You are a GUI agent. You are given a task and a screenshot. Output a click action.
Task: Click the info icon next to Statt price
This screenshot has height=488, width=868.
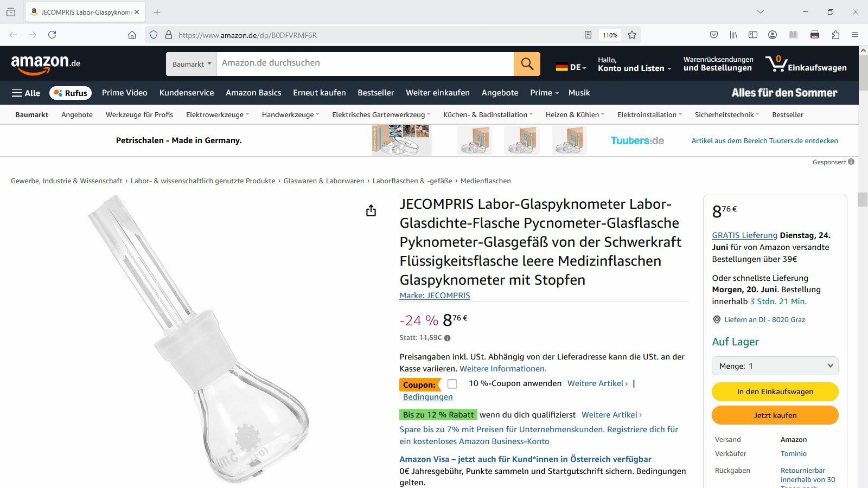[x=447, y=338]
